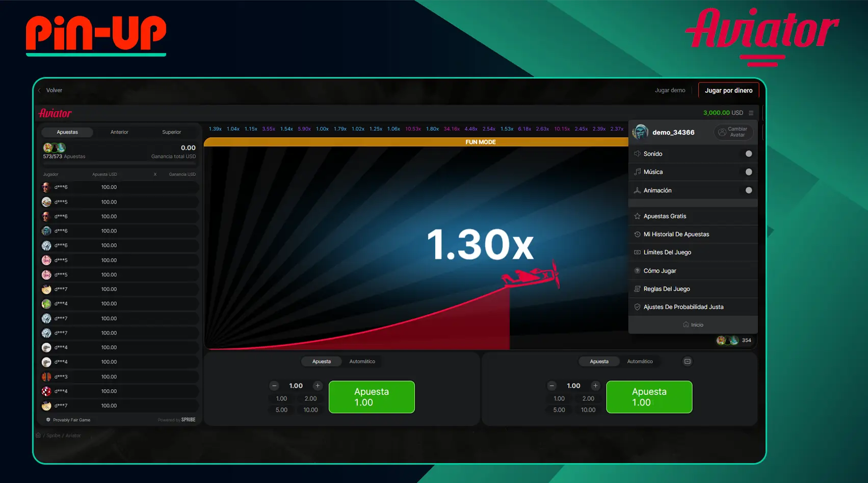Open the hamburger menu icon beside balance
Image resolution: width=868 pixels, height=483 pixels.
(751, 113)
